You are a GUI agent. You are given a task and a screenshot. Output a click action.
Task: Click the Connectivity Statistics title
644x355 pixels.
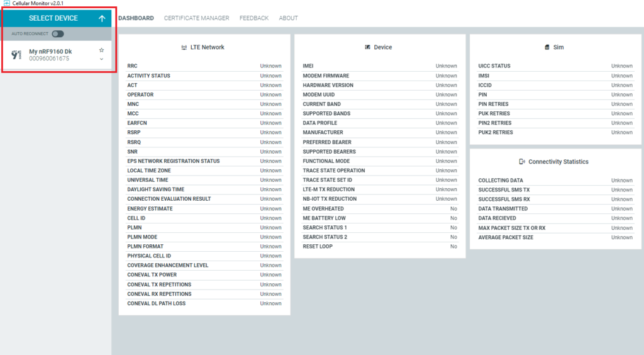[x=558, y=162]
